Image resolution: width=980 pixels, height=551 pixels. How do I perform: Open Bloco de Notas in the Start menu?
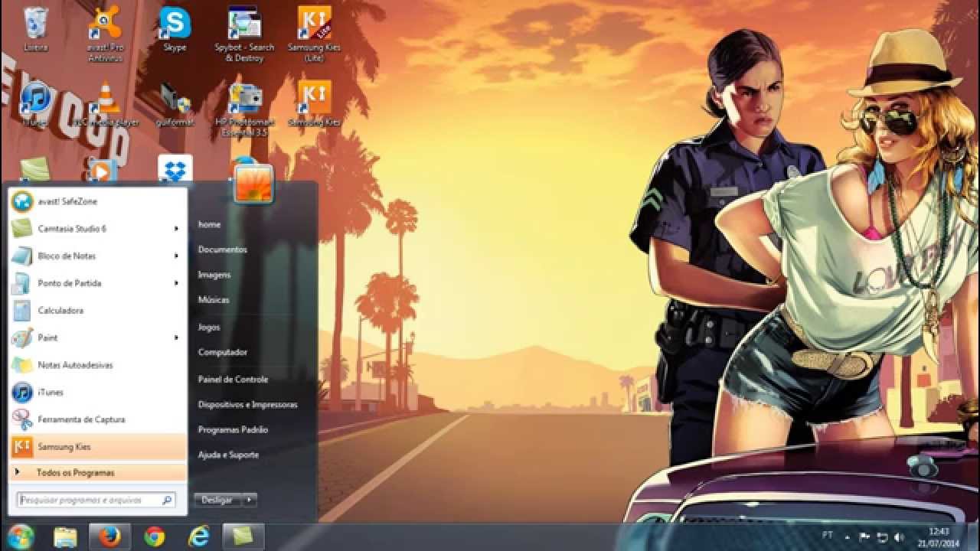98,256
